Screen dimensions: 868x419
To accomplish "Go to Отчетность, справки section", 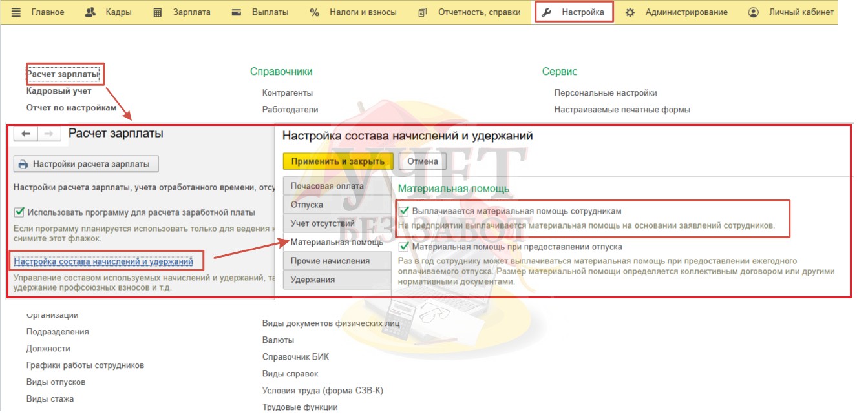I will click(x=470, y=12).
